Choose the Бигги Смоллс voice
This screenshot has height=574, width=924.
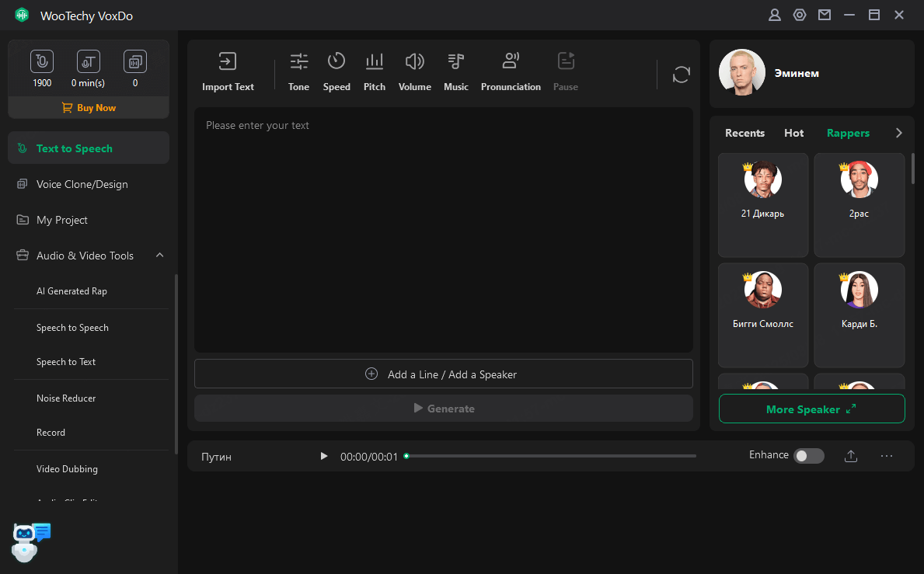click(763, 315)
